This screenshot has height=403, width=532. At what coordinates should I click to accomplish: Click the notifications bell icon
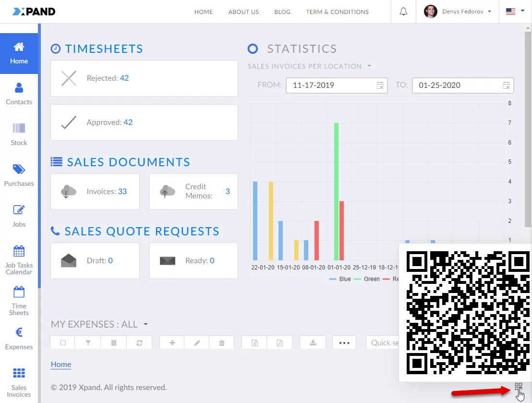[403, 12]
